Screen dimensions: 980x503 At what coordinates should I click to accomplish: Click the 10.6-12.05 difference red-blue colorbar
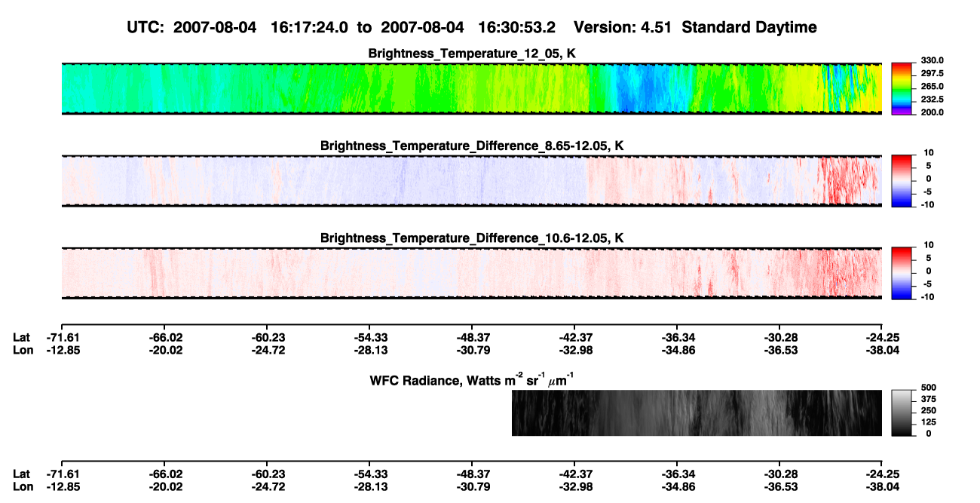pos(902,272)
